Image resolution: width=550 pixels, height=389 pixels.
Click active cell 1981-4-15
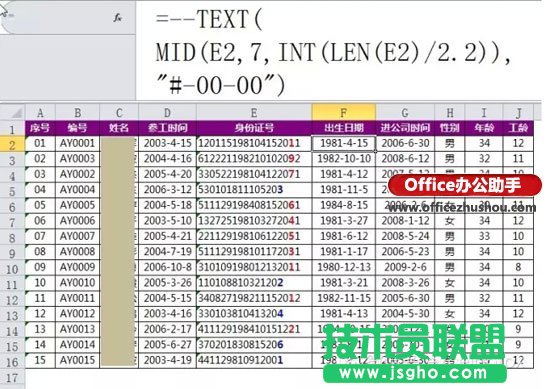(343, 143)
